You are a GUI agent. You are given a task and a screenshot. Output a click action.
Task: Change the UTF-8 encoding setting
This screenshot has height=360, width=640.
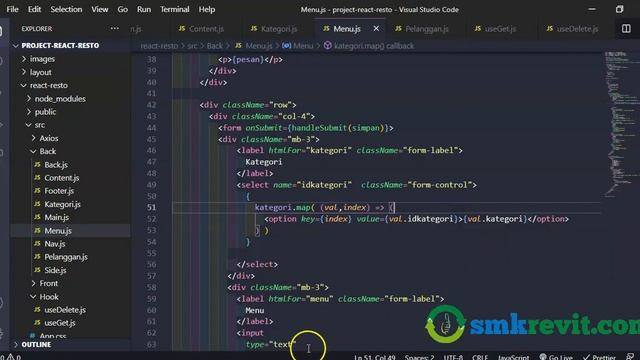click(453, 357)
